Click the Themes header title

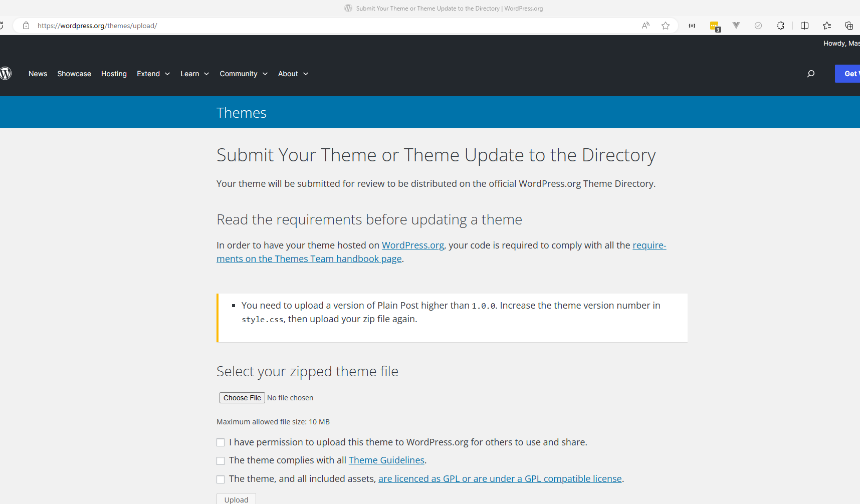pyautogui.click(x=242, y=113)
